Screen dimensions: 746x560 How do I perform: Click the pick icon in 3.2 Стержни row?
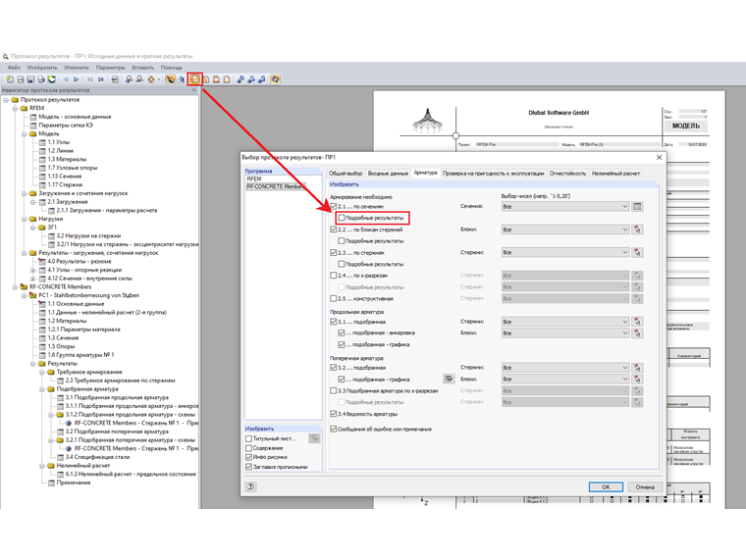637,368
